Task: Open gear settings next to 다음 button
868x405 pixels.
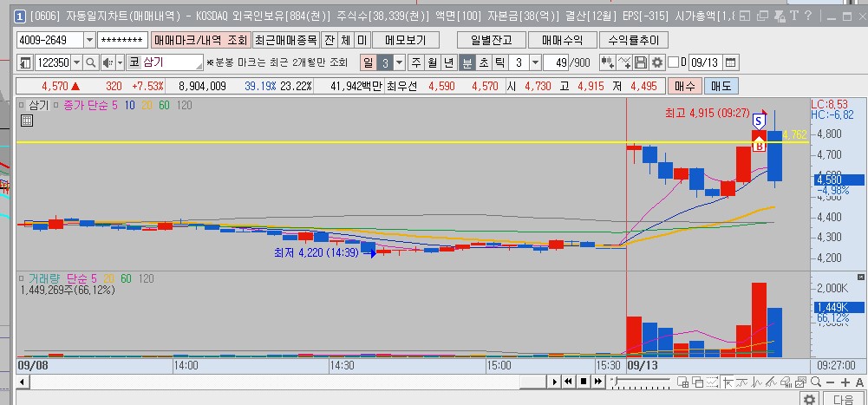Action: tap(809, 400)
